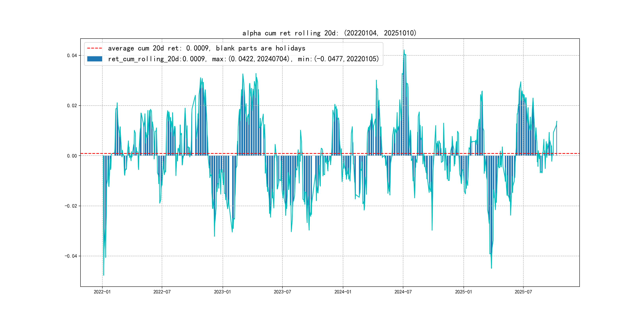Click the 0.00 y-axis tick label
Image resolution: width=644 pixels, height=322 pixels.
[72, 156]
